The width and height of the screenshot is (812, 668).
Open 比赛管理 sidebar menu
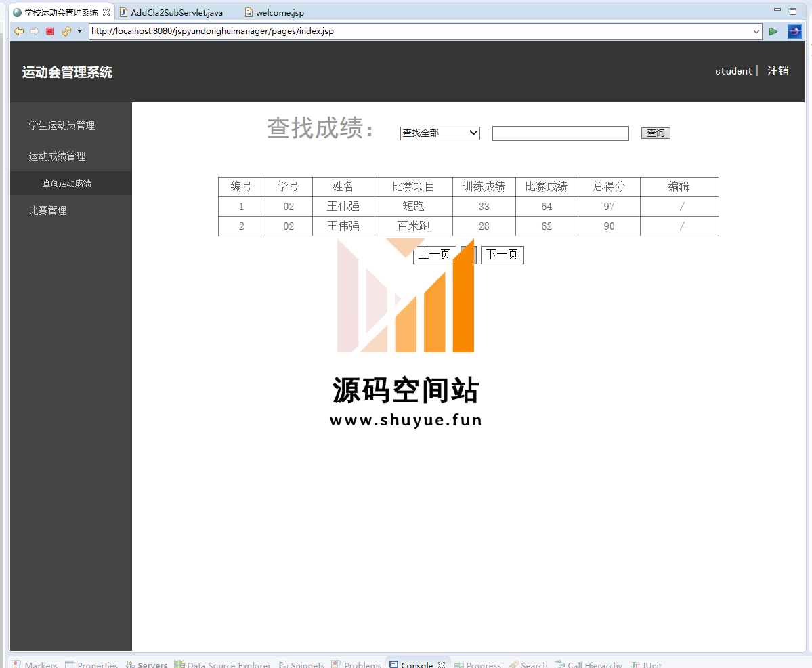tap(47, 211)
